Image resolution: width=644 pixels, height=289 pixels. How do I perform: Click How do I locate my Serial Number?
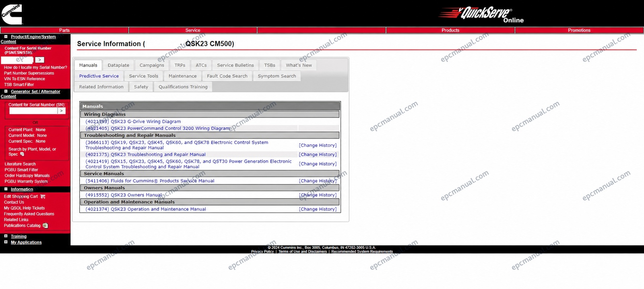[35, 67]
